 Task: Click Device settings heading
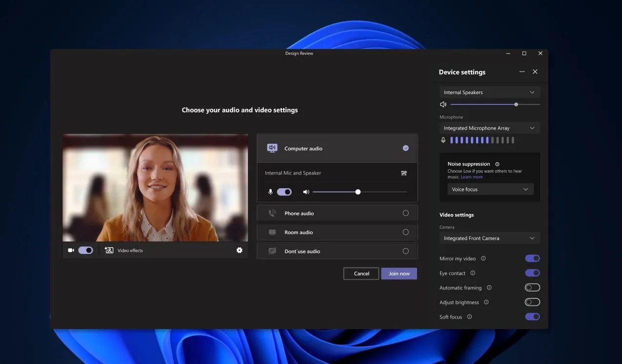click(462, 72)
